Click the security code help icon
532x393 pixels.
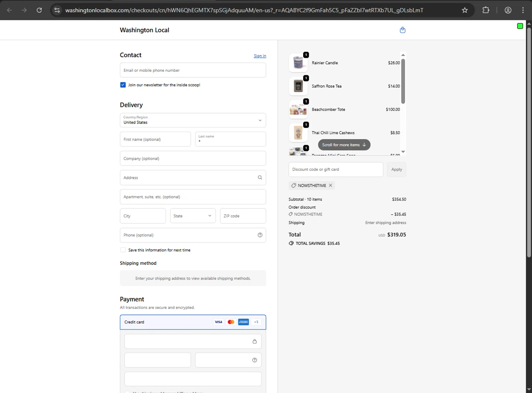click(254, 360)
